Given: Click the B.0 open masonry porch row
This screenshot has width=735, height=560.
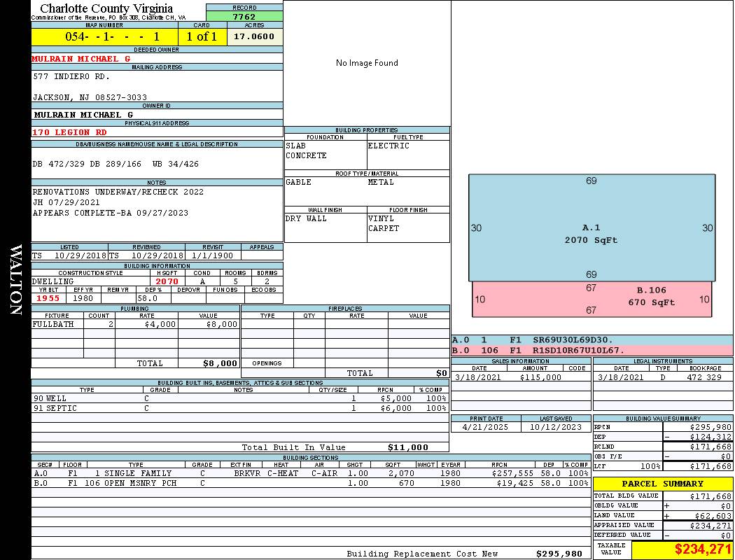Looking at the screenshot, I should (311, 483).
